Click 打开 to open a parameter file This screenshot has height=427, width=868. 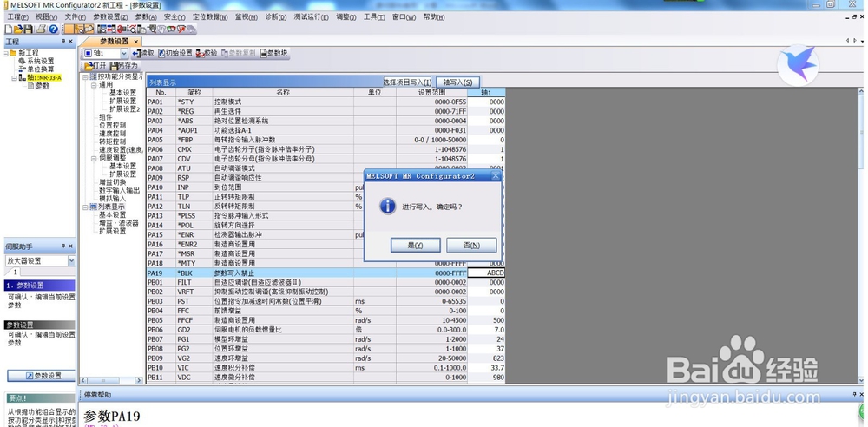tap(95, 65)
